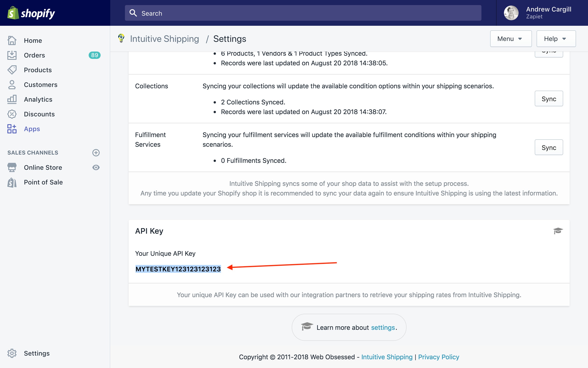Click the Home house icon
This screenshot has height=368, width=588.
12,40
